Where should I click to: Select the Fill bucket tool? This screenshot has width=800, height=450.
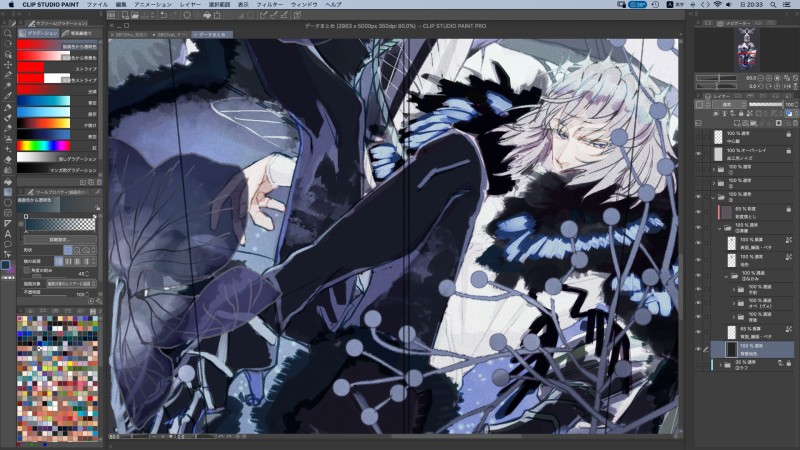pyautogui.click(x=8, y=181)
